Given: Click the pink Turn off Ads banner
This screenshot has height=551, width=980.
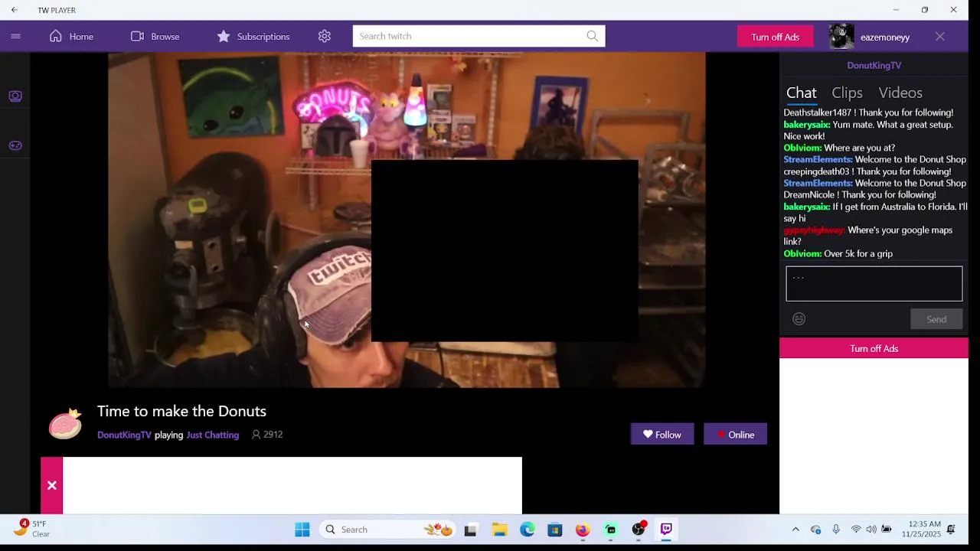Looking at the screenshot, I should click(874, 348).
